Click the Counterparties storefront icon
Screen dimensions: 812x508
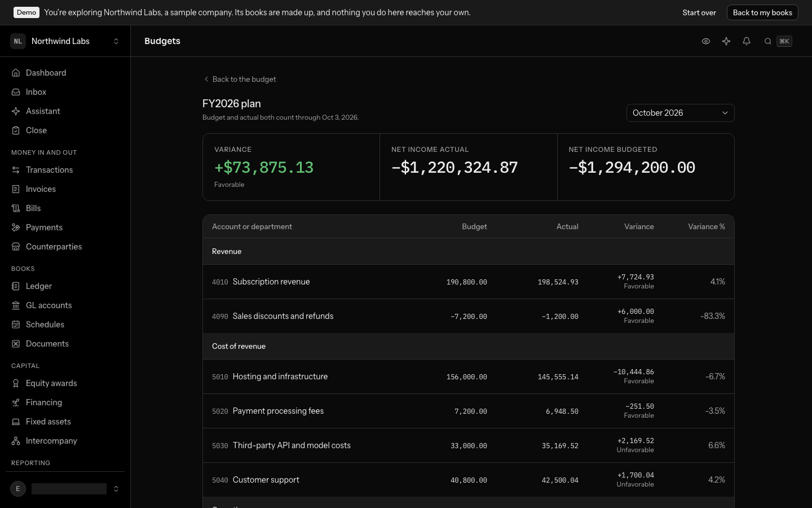point(16,247)
